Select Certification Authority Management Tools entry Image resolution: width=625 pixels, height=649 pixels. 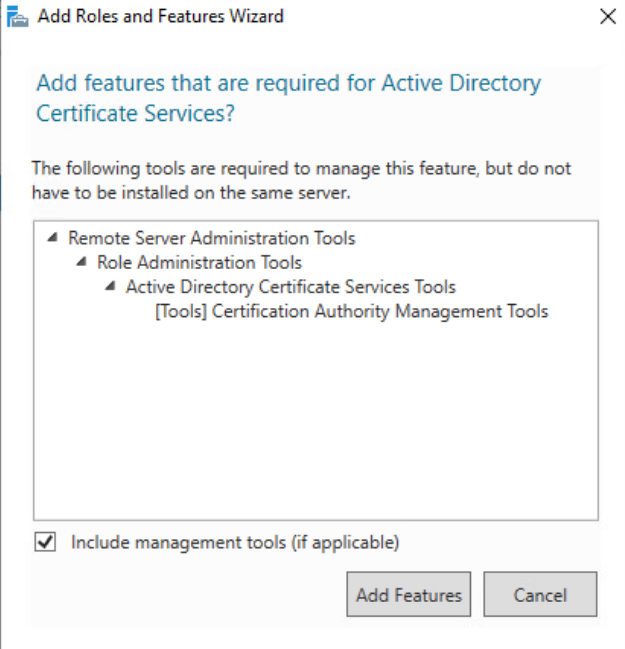[x=380, y=311]
